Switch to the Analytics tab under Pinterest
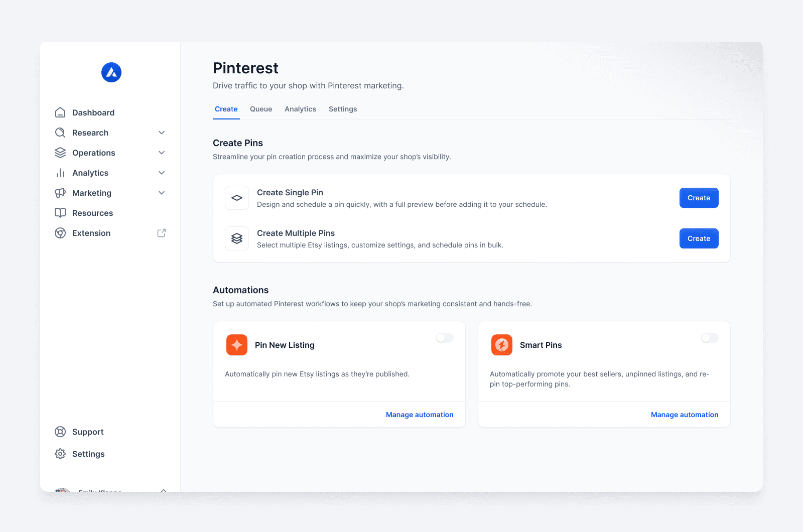The image size is (803, 532). pos(300,109)
